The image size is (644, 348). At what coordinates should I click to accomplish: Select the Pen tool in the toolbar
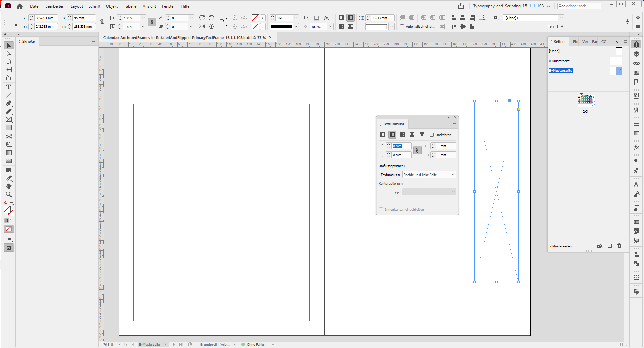tap(9, 103)
